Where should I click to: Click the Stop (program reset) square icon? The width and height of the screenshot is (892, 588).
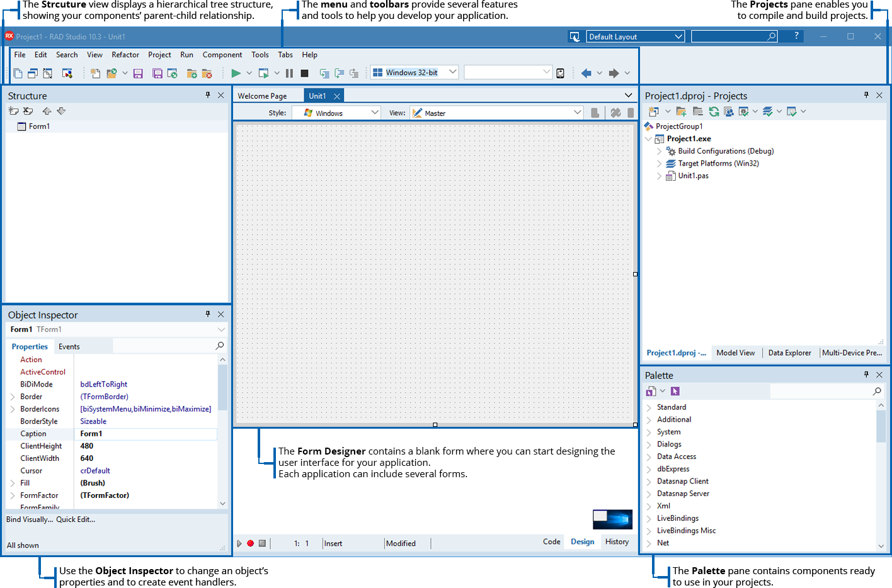coord(304,74)
